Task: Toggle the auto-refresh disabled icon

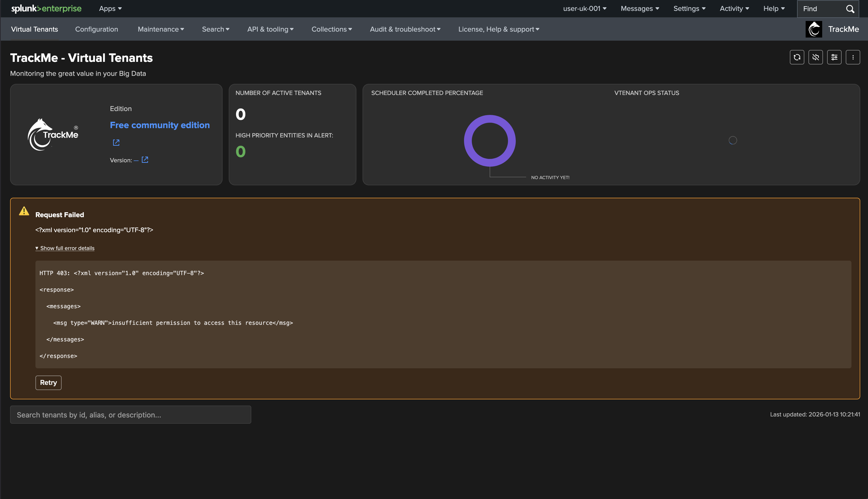Action: pyautogui.click(x=815, y=57)
